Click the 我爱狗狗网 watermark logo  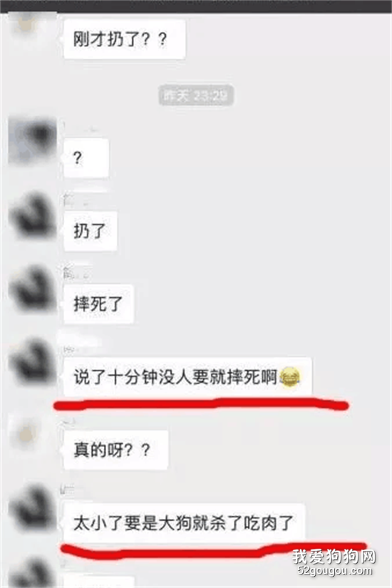pos(334,557)
